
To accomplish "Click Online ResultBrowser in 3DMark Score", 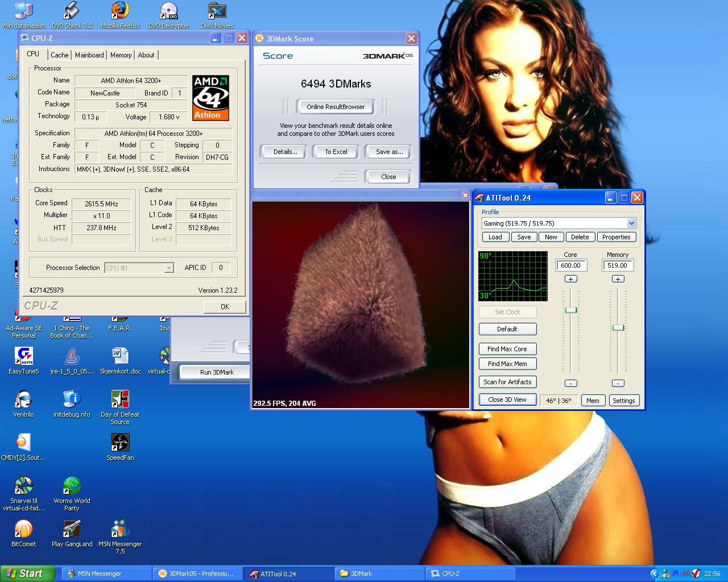I will [x=336, y=107].
